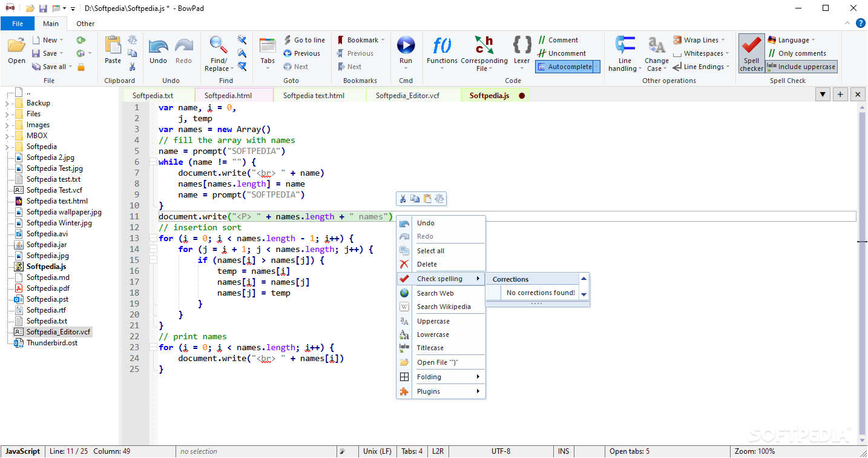Open the Bookmark dropdown
Image resolution: width=868 pixels, height=458 pixels.
[361, 40]
